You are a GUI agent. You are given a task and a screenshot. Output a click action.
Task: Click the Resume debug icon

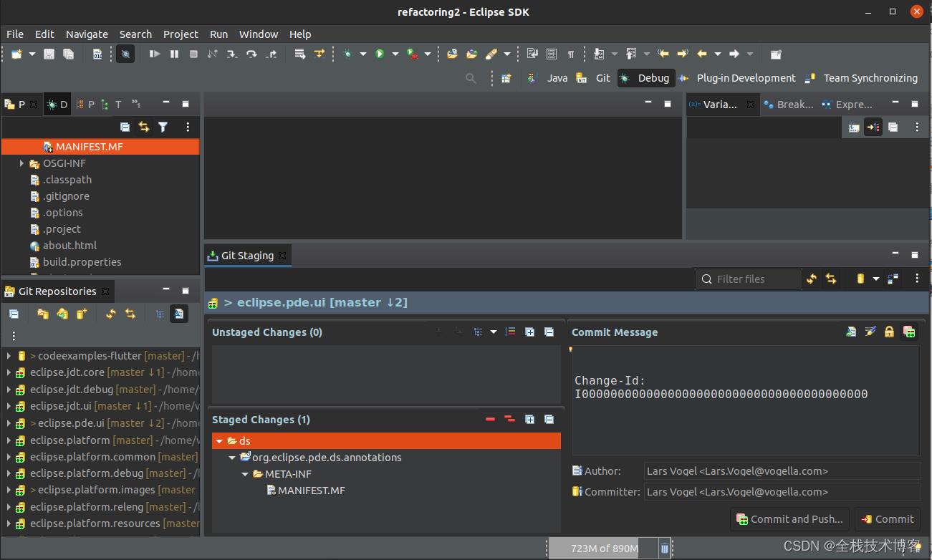(155, 54)
